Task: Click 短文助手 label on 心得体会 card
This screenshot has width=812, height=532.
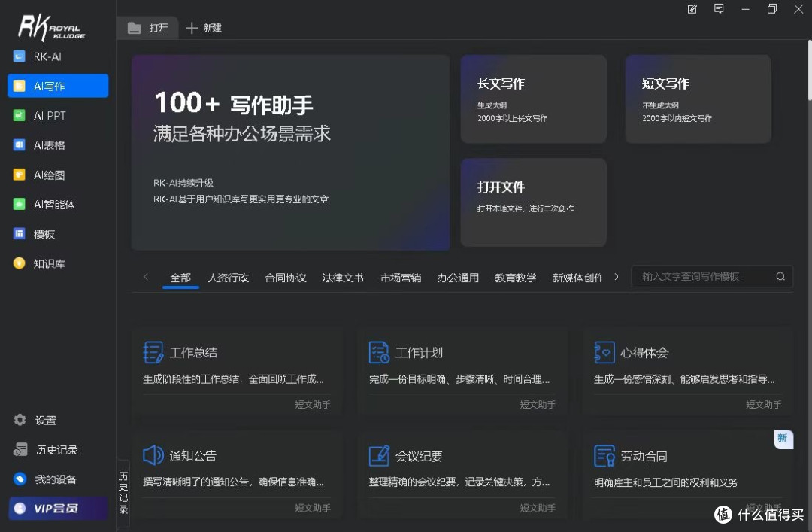Action: point(764,404)
